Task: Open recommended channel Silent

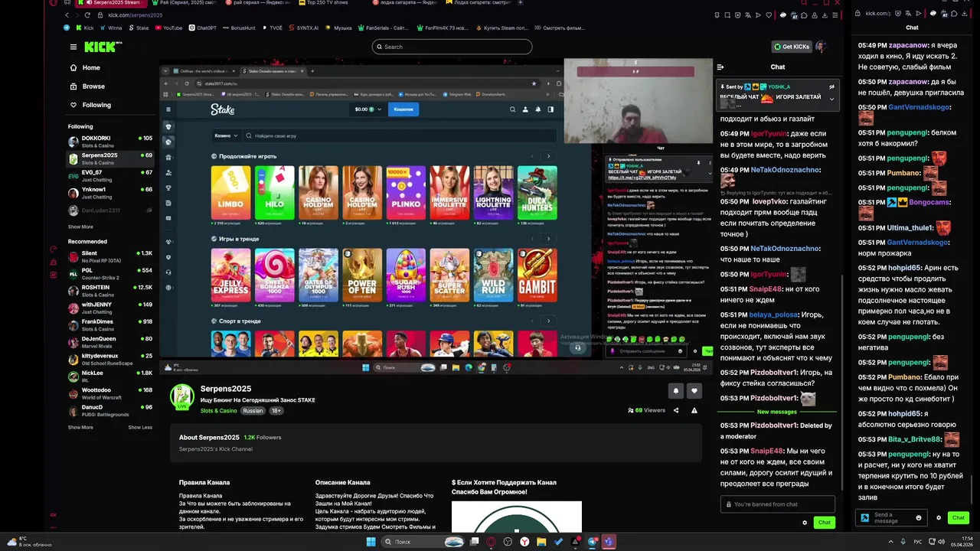Action: tap(110, 256)
